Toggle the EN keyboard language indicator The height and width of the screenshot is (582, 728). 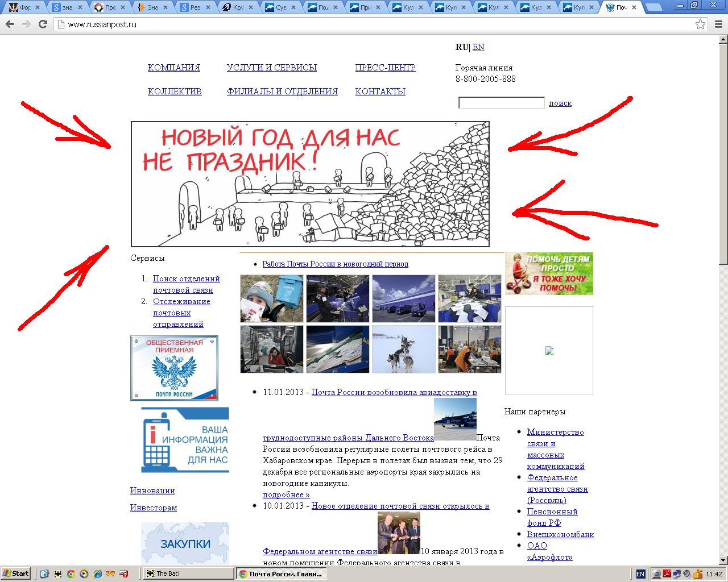click(640, 573)
